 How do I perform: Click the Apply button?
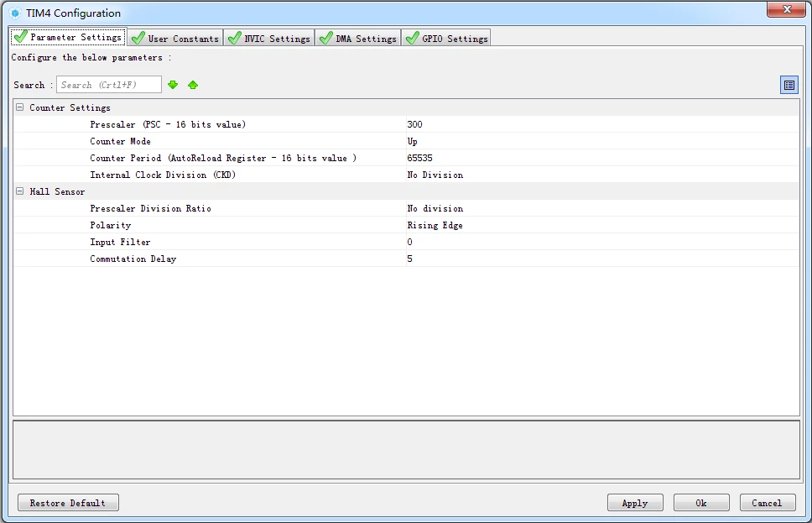(x=635, y=503)
